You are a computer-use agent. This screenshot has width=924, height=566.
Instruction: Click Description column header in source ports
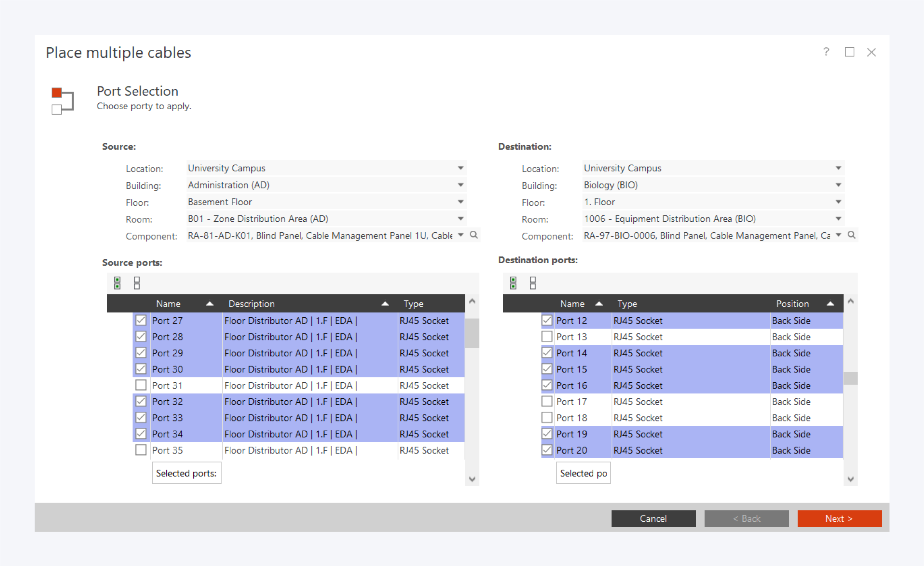pos(252,304)
